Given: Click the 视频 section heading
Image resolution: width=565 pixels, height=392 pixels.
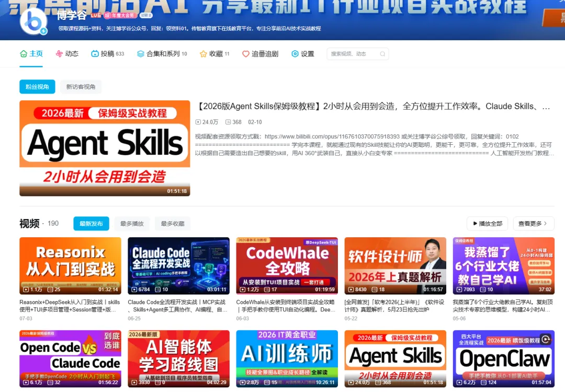Looking at the screenshot, I should coord(29,224).
